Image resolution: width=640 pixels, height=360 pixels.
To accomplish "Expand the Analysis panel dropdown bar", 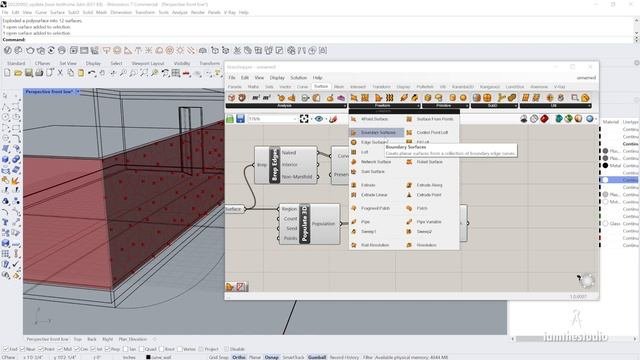I will (x=285, y=106).
